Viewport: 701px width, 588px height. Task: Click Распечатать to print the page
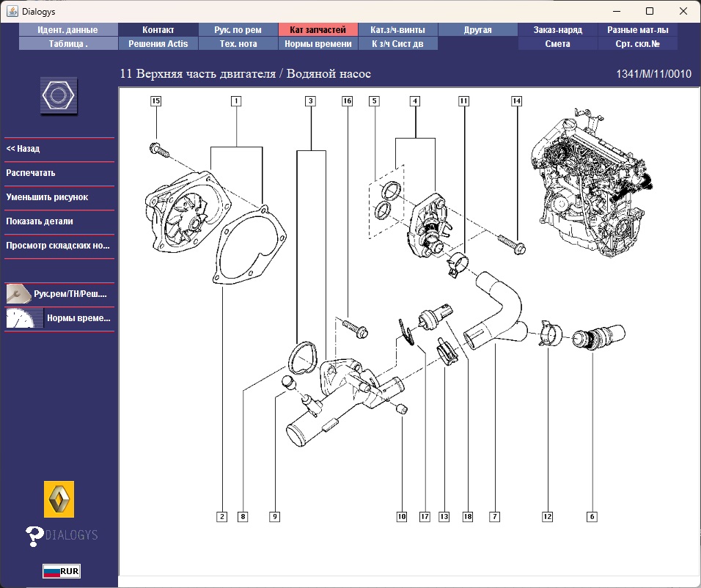pos(31,173)
